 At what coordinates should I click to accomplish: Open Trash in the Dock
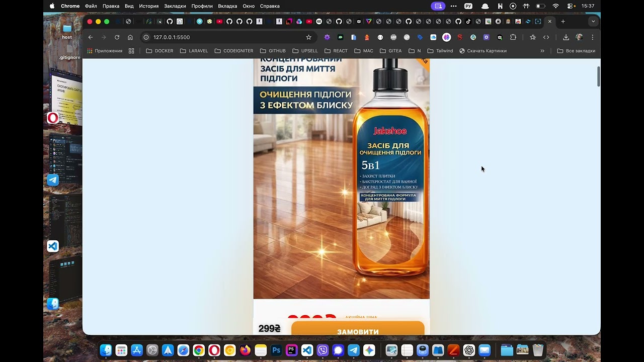tap(538, 350)
